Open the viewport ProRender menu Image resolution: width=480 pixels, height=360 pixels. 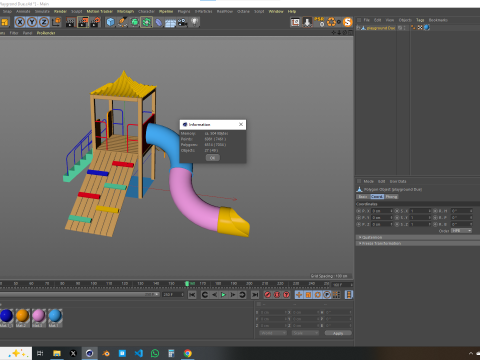46,33
